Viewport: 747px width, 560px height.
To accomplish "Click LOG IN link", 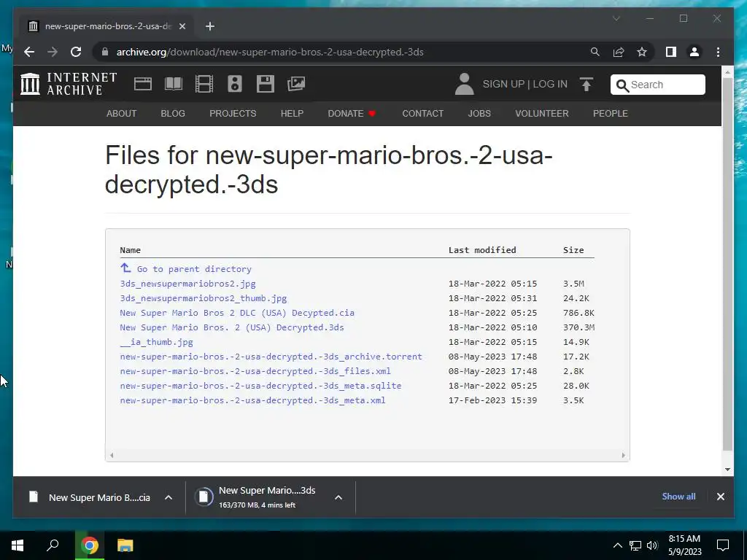I will [x=550, y=84].
